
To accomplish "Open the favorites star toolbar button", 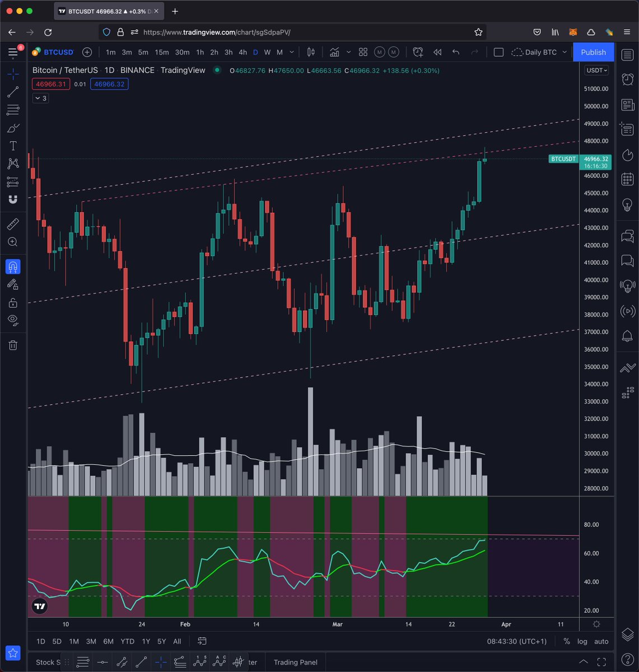I will 13,653.
